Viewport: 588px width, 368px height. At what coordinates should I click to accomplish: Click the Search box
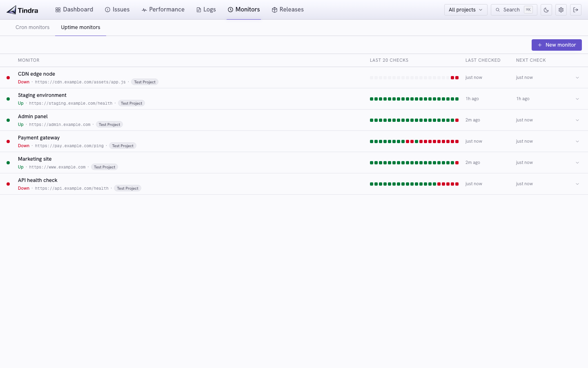[514, 10]
